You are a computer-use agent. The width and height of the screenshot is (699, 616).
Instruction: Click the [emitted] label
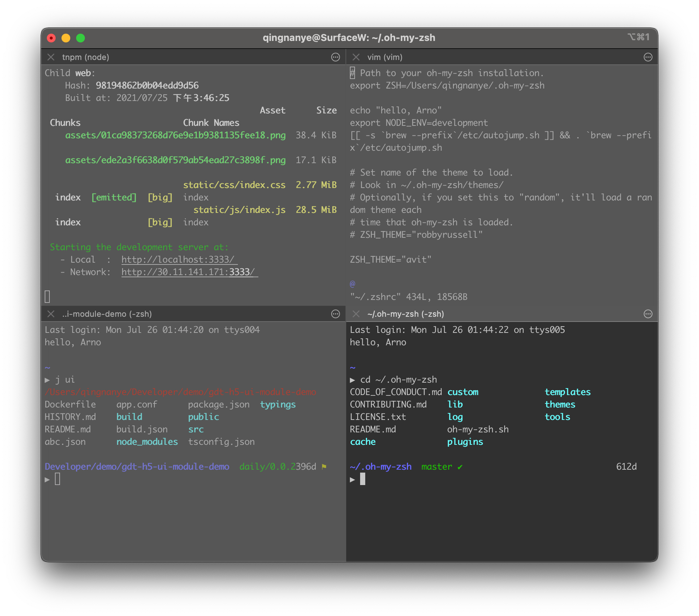pyautogui.click(x=114, y=198)
